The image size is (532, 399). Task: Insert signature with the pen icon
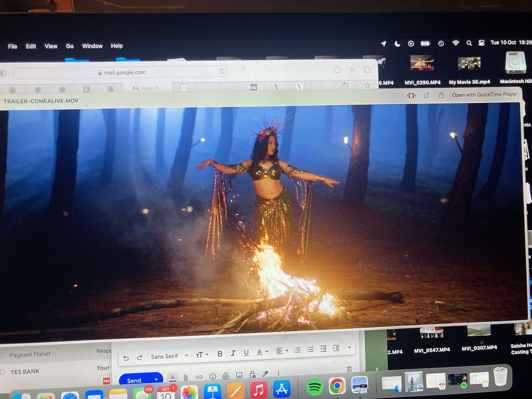(265, 374)
